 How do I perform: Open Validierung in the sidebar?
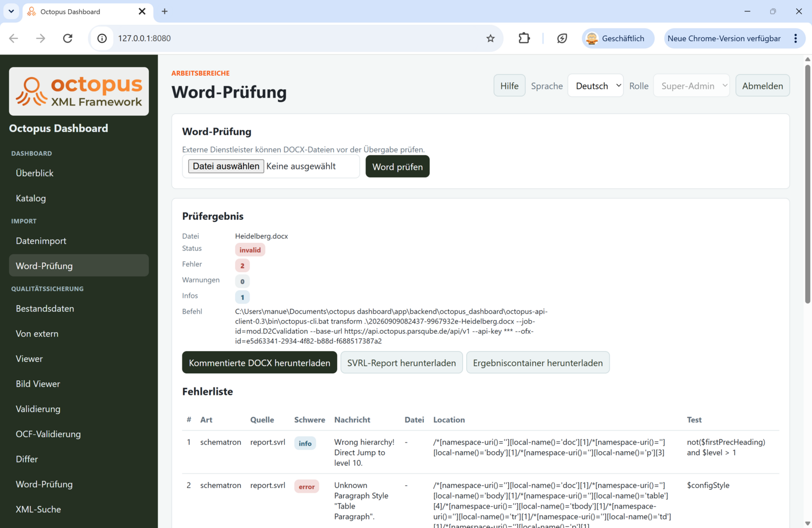79,409
